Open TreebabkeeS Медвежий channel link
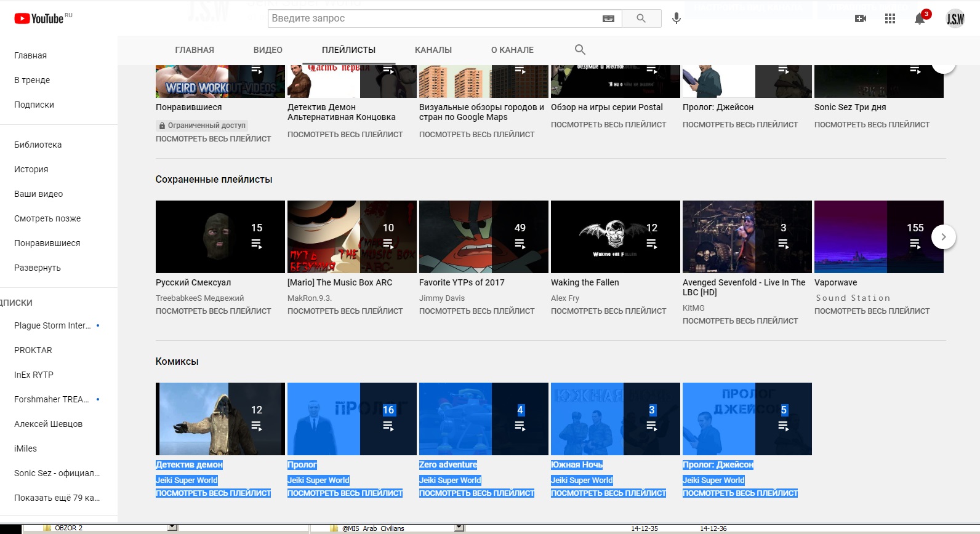The height and width of the screenshot is (534, 980). (x=199, y=298)
